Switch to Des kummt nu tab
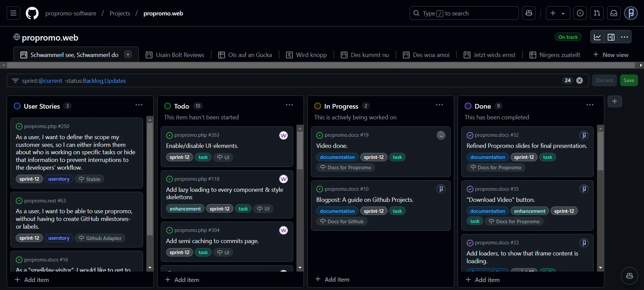644x290 pixels. [365, 55]
